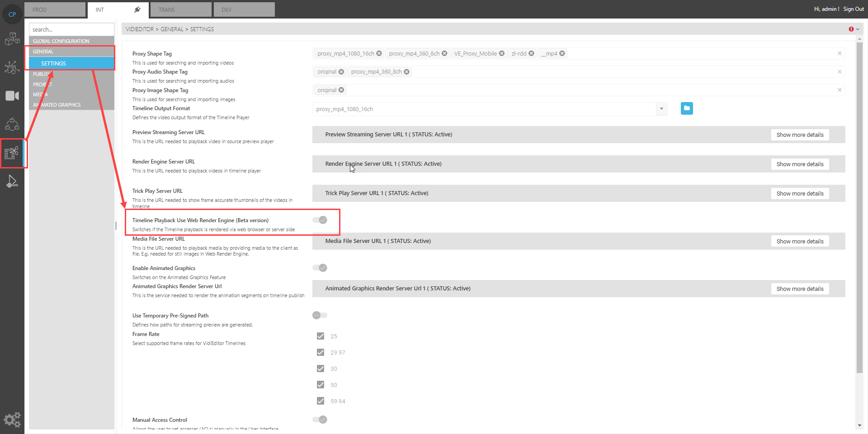Click the red alert warning icon
The image size is (868, 434).
click(x=851, y=29)
